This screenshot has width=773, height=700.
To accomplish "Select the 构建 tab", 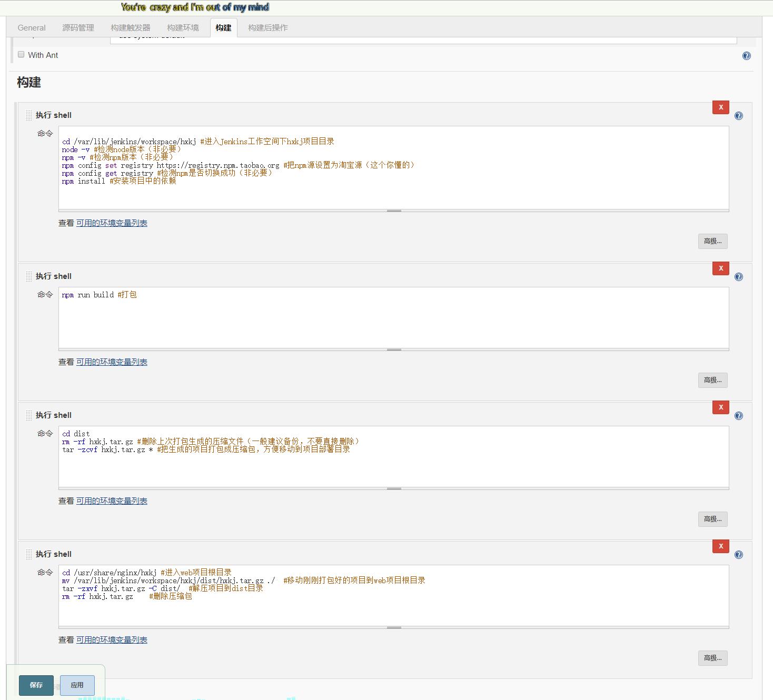I will (223, 28).
